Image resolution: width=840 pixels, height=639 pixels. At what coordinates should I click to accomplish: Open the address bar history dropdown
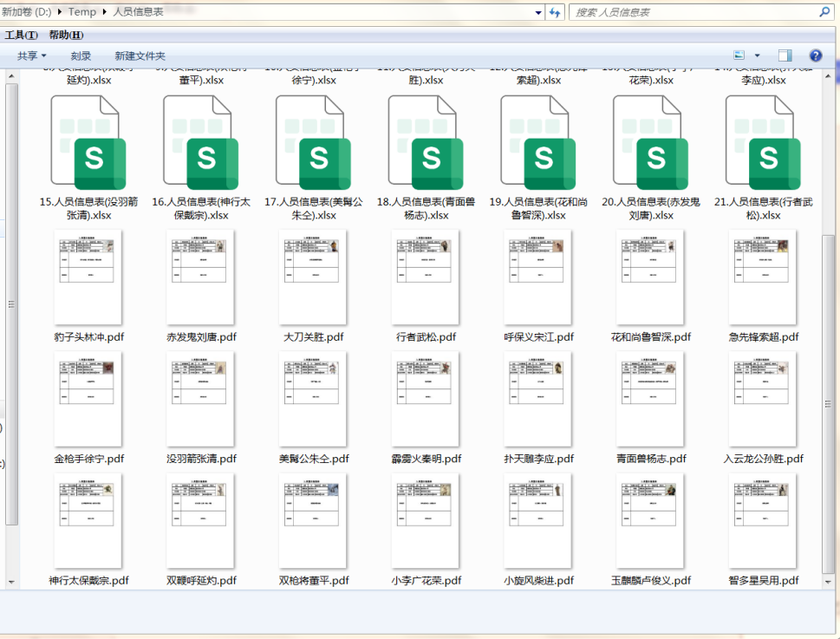click(538, 12)
